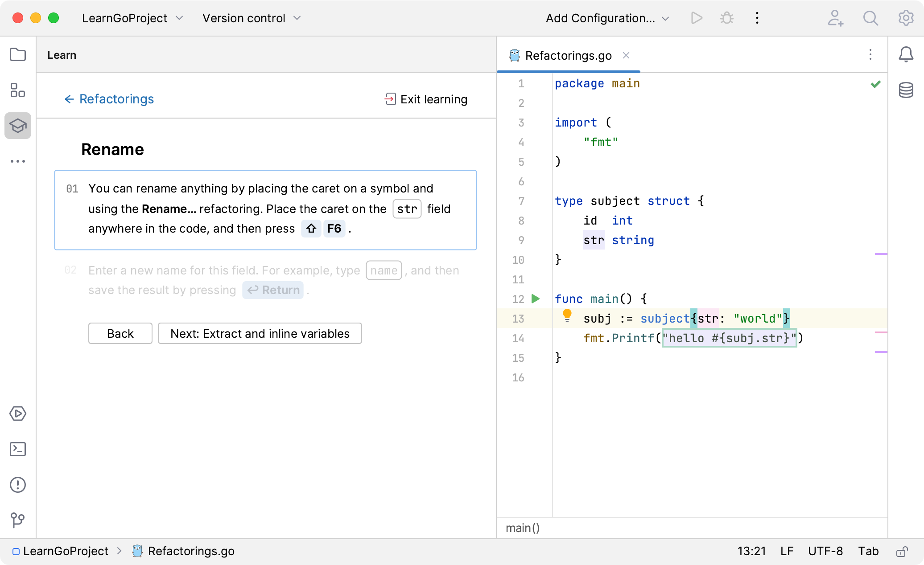Open the Database tool window
This screenshot has width=924, height=565.
coord(906,90)
